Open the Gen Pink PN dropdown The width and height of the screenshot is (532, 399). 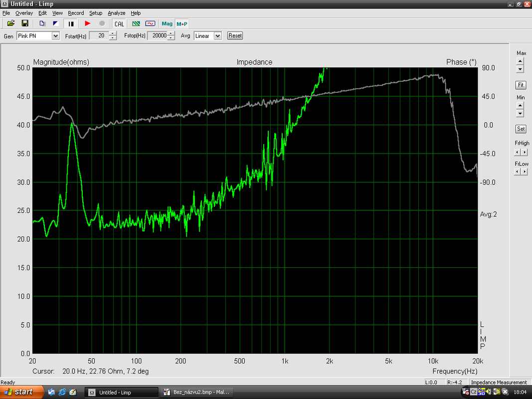pos(56,35)
